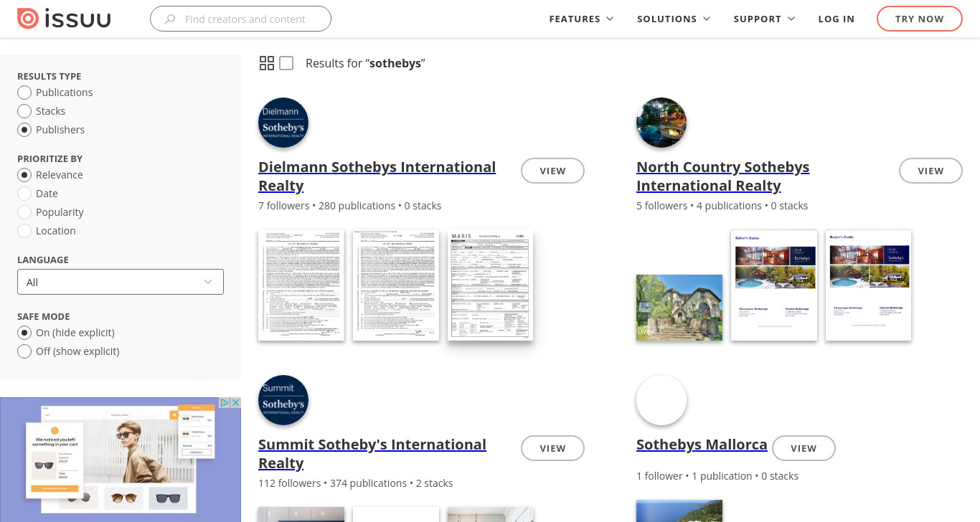Switch to grid view layout icon
This screenshot has height=522, width=980.
267,63
